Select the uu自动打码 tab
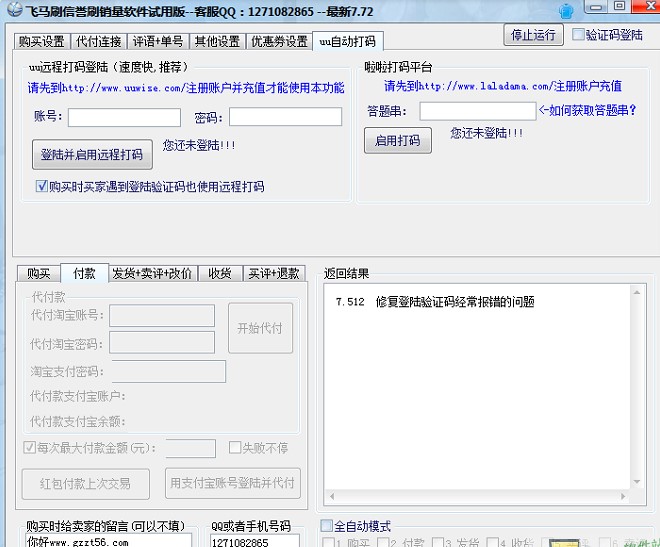The width and height of the screenshot is (660, 547). point(347,41)
